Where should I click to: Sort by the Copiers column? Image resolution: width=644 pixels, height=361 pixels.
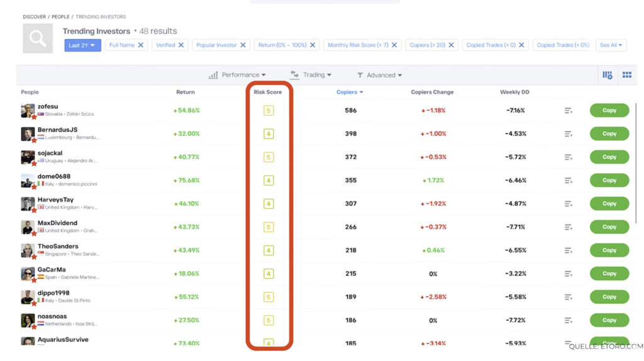350,92
